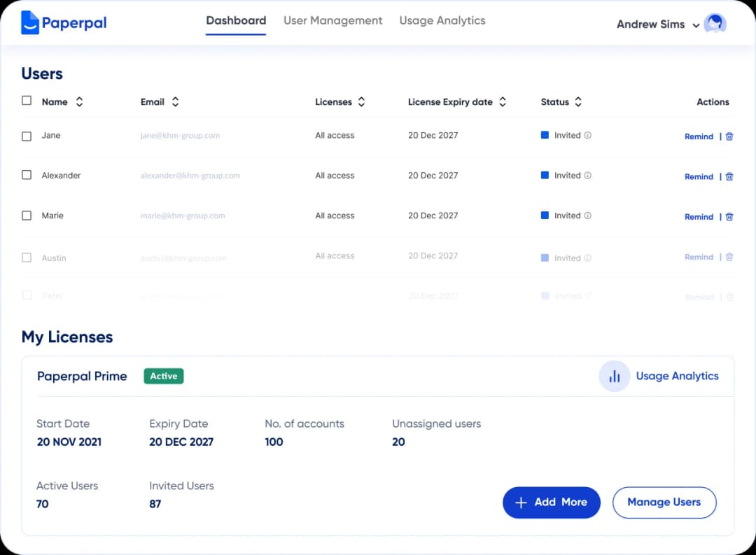Select the checkbox for Austin
Viewport: 756px width, 555px height.
pos(27,258)
